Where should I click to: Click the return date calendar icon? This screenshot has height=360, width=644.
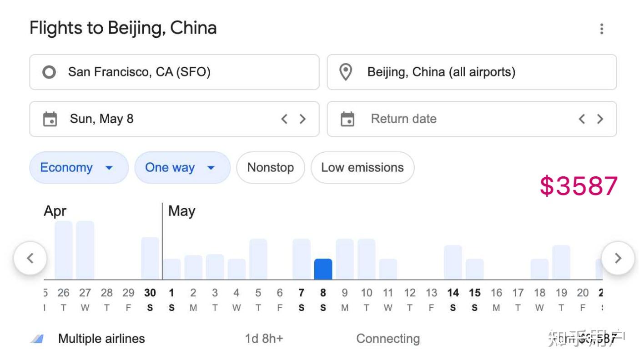pyautogui.click(x=347, y=119)
